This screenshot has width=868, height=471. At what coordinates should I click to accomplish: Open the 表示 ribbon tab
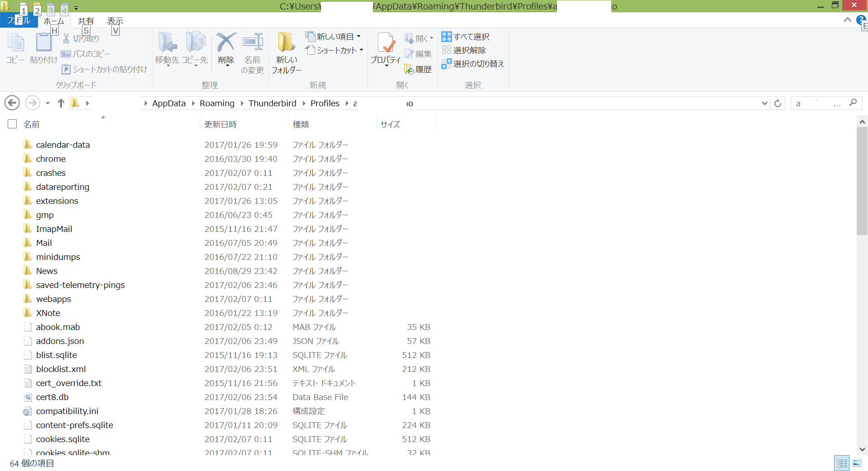[x=115, y=21]
